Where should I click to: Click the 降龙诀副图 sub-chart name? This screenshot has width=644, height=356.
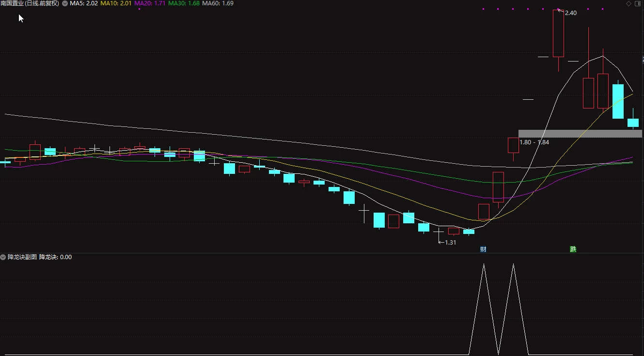pyautogui.click(x=22, y=257)
